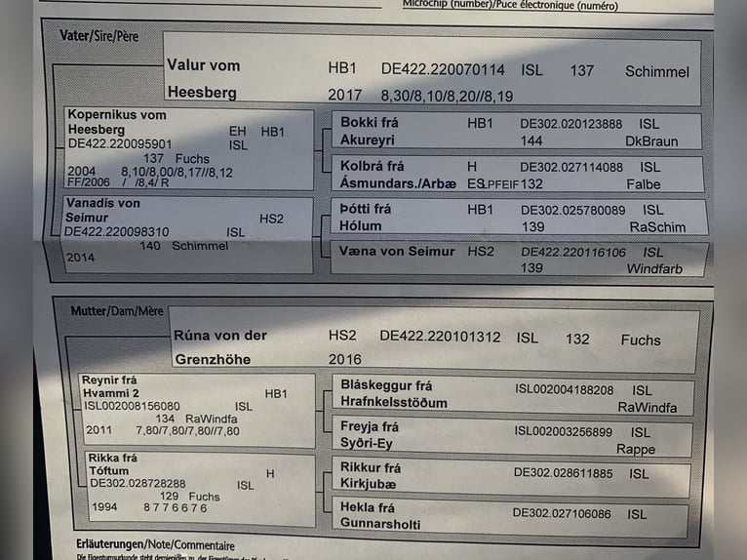Click the Bokki frá Akureyri ancestor
Screen dimensions: 747x560
point(369,131)
